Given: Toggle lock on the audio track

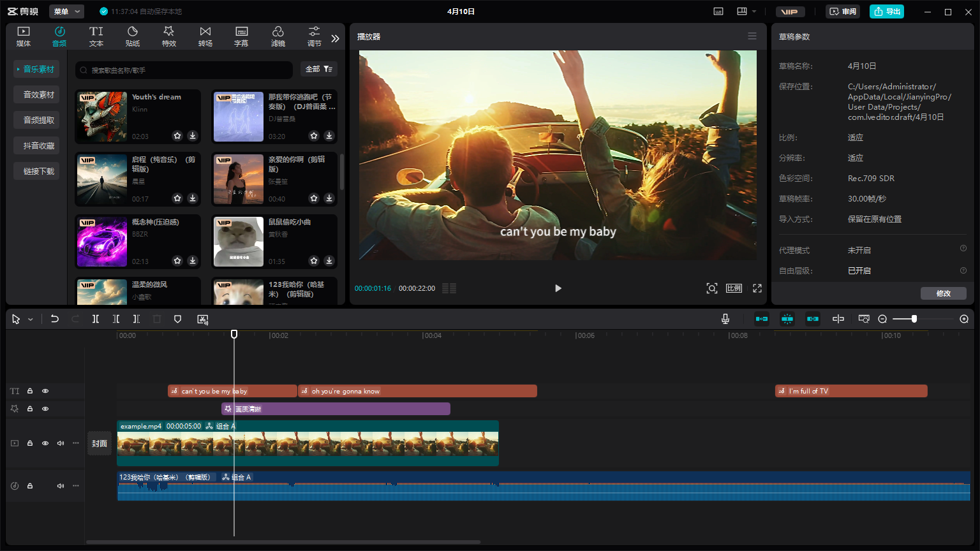Looking at the screenshot, I should pyautogui.click(x=30, y=486).
